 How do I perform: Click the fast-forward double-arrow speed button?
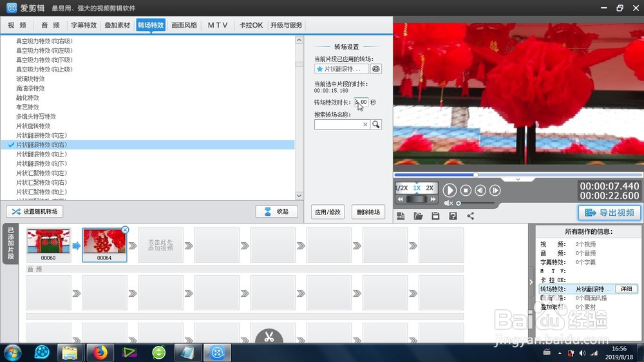point(433,199)
